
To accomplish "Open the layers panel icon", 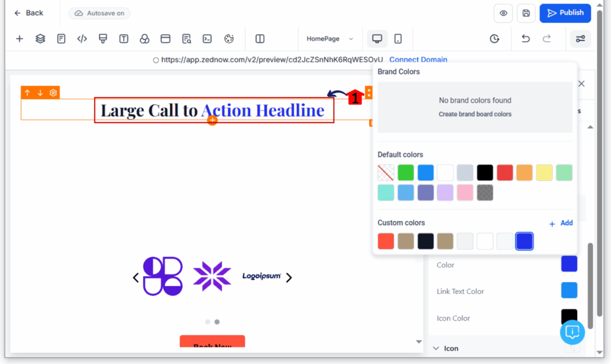I will coord(40,39).
